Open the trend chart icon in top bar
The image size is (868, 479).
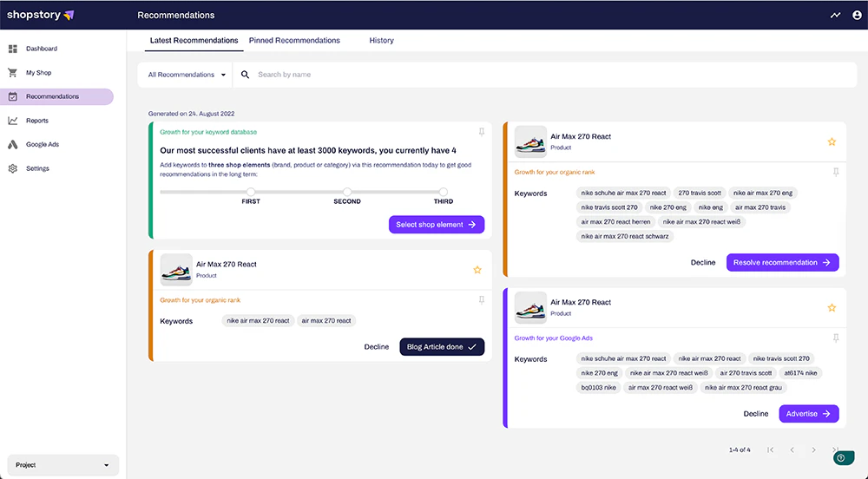[x=835, y=15]
